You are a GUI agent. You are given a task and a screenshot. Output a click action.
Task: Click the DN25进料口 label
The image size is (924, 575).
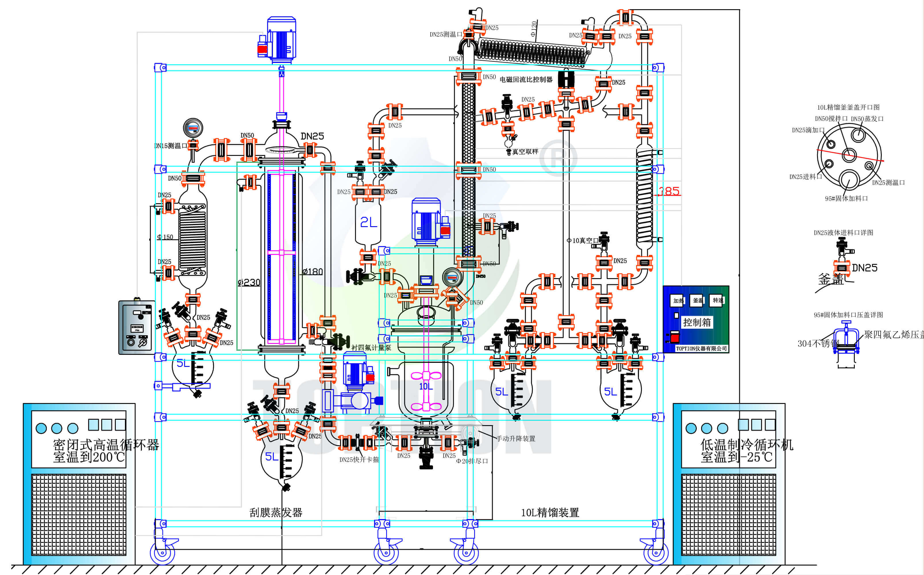(x=805, y=177)
